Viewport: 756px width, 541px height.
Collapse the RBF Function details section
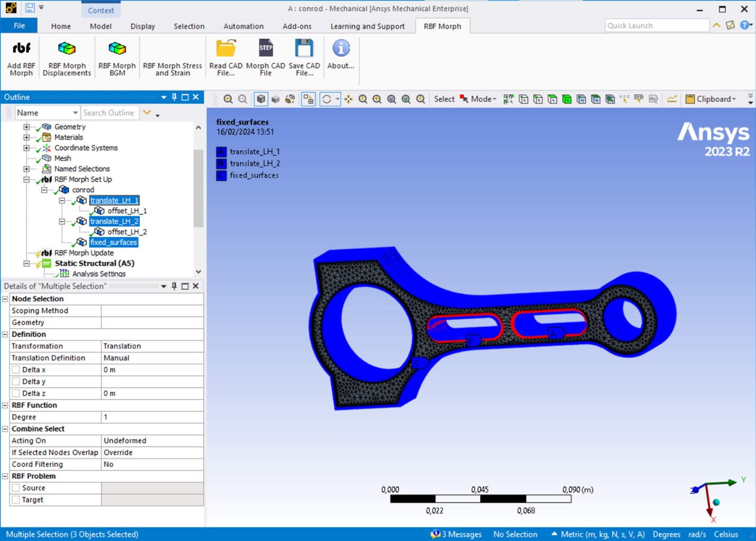[5, 405]
